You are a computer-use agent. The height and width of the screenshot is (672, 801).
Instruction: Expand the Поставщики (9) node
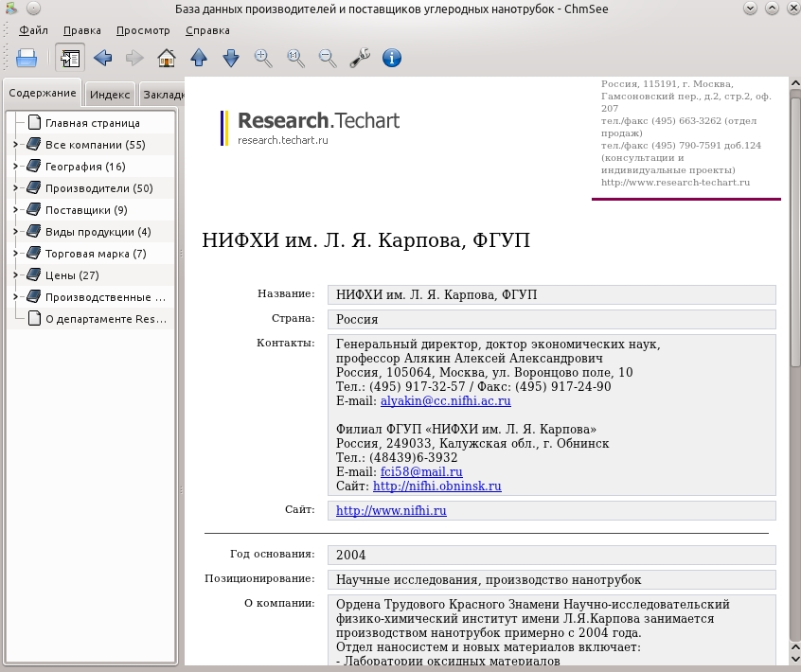(15, 210)
